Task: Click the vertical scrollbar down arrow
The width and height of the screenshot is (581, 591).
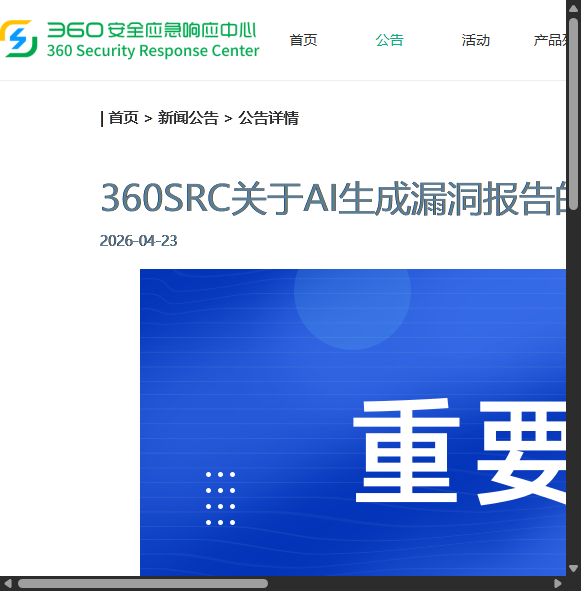Action: point(573,568)
